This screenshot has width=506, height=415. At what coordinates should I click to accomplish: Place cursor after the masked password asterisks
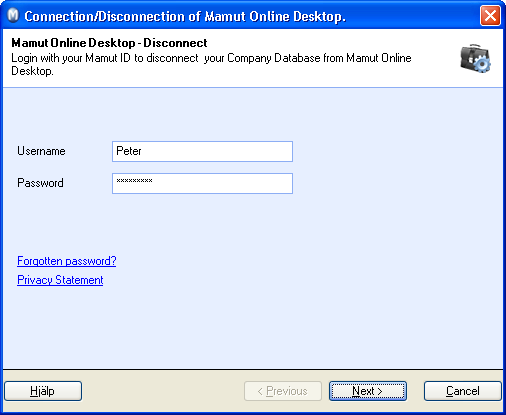click(x=154, y=181)
